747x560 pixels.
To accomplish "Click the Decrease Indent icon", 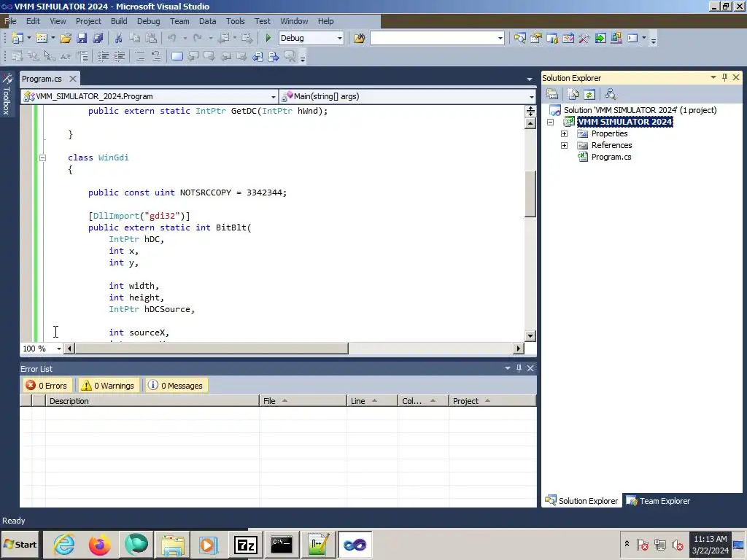I will (103, 57).
